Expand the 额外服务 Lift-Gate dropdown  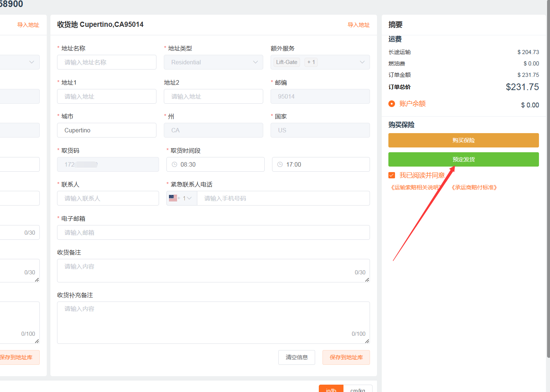[320, 62]
